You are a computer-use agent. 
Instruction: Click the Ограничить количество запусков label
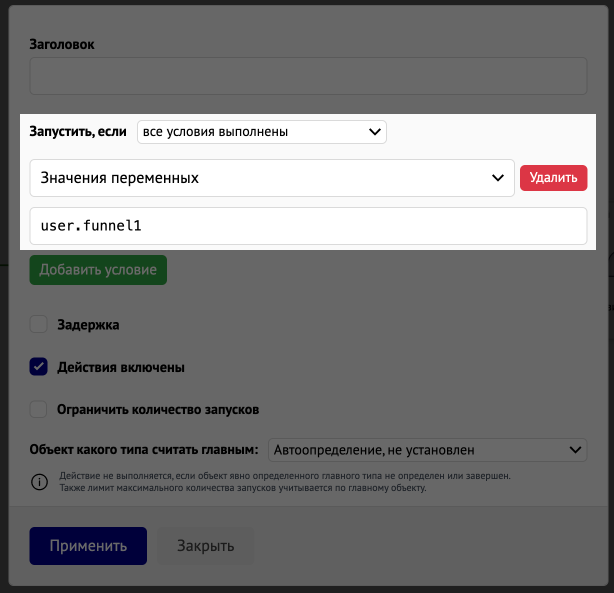(158, 410)
